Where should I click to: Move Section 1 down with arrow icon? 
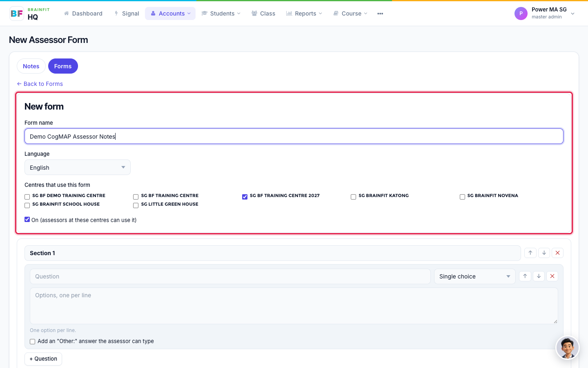click(x=544, y=253)
